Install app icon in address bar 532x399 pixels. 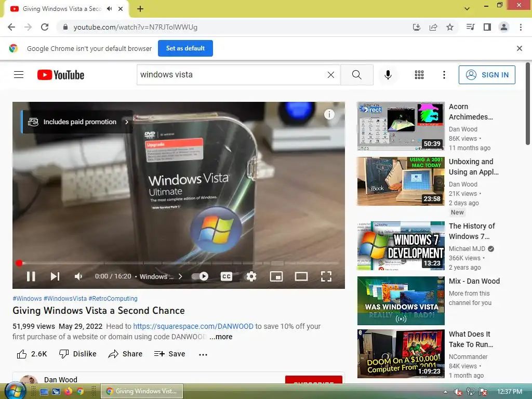417,27
